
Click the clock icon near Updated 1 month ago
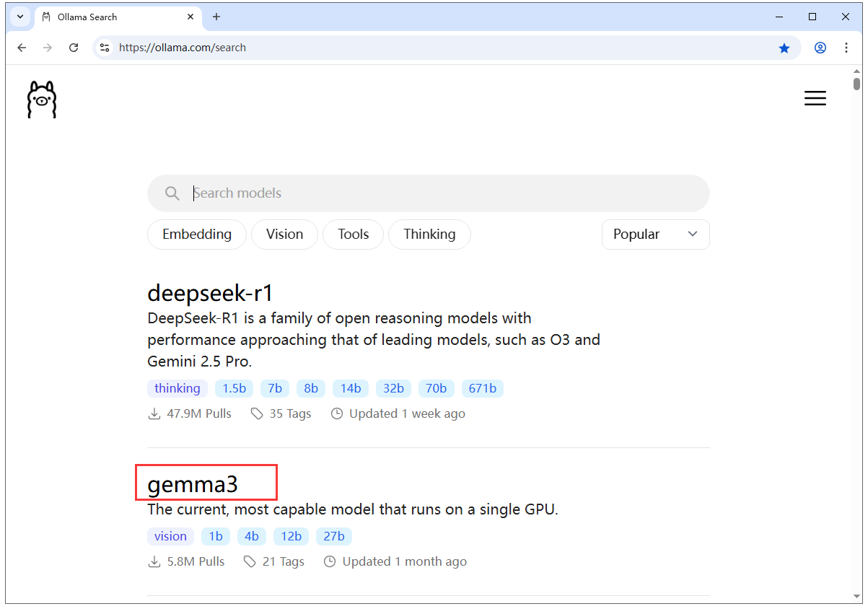[x=329, y=561]
